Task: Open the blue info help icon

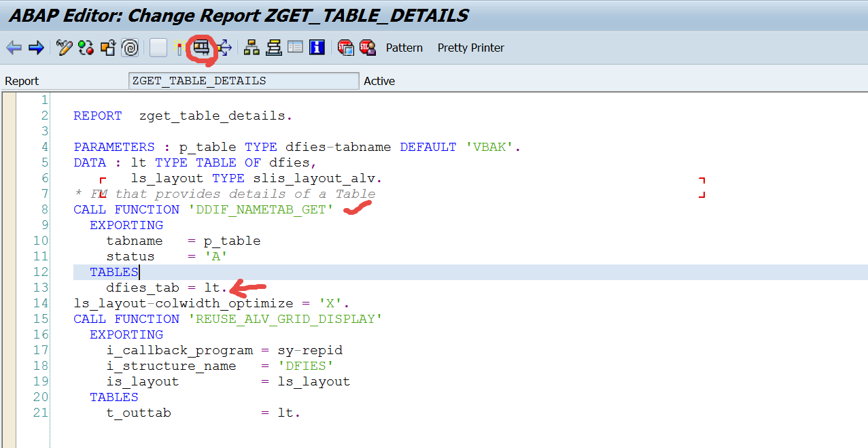Action: tap(317, 48)
